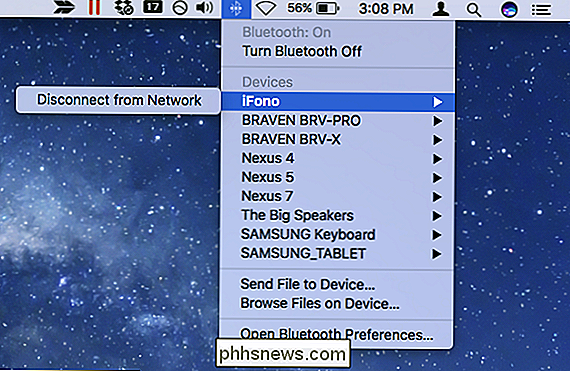Open the calendar 17 menu bar icon
Screen dimensions: 570x371
coord(153,7)
